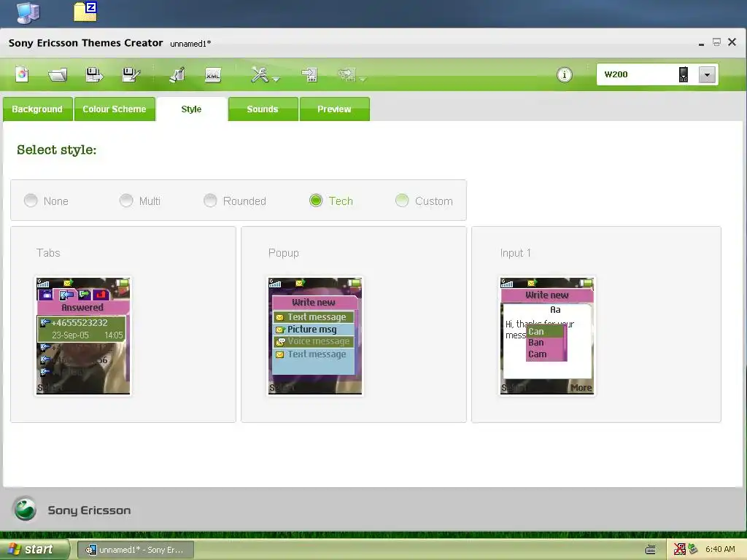Open the W200 phone model dropdown arrow
The image size is (747, 560).
tap(707, 75)
